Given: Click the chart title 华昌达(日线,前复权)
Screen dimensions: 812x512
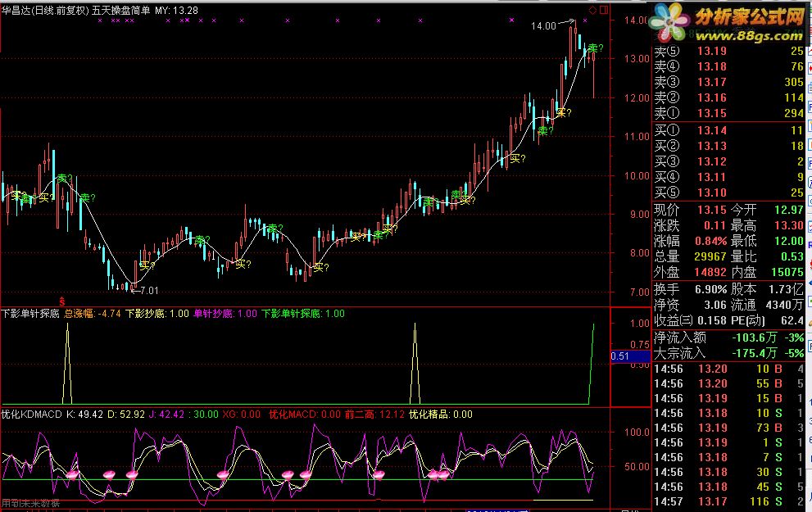Looking at the screenshot, I should (x=46, y=11).
